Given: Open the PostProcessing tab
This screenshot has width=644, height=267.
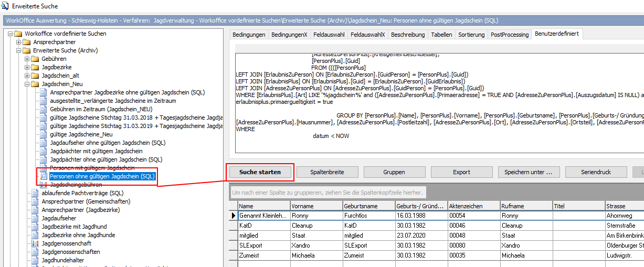Looking at the screenshot, I should pos(509,35).
